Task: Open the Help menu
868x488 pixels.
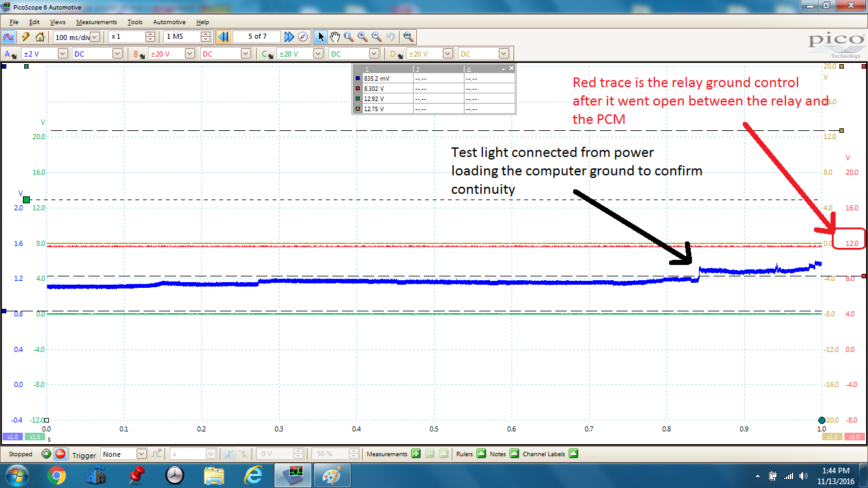Action: pos(203,22)
